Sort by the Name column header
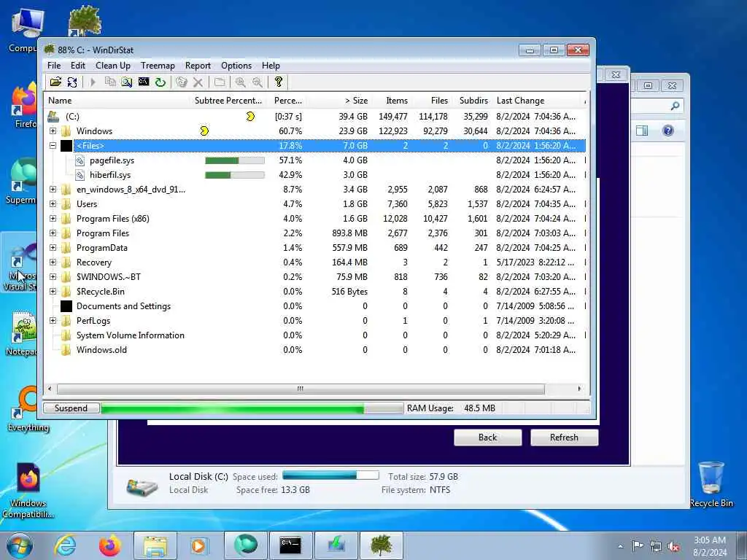 [117, 101]
